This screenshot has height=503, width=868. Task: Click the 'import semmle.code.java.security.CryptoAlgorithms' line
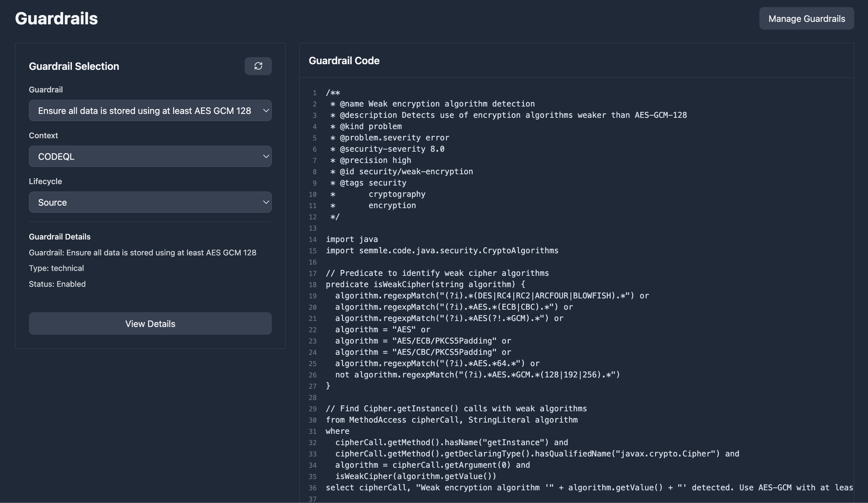tap(442, 250)
